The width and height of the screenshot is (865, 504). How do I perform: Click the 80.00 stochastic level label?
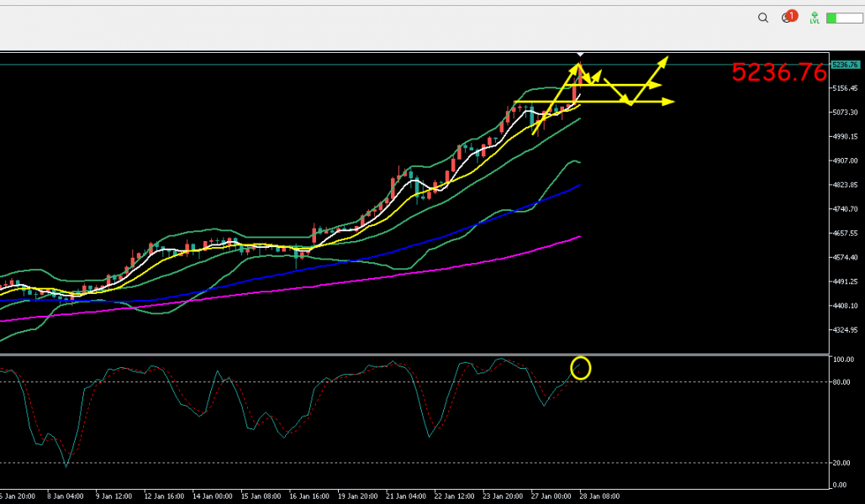pos(842,382)
